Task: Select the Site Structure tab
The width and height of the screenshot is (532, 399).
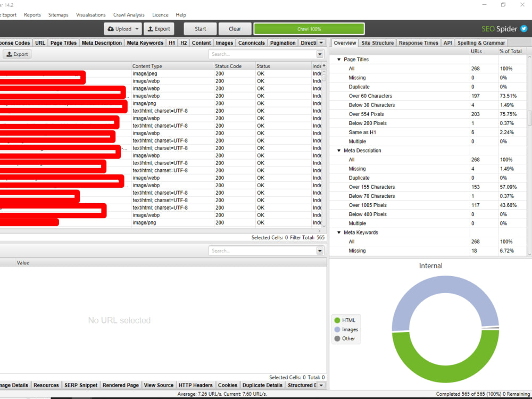Action: pyautogui.click(x=378, y=43)
